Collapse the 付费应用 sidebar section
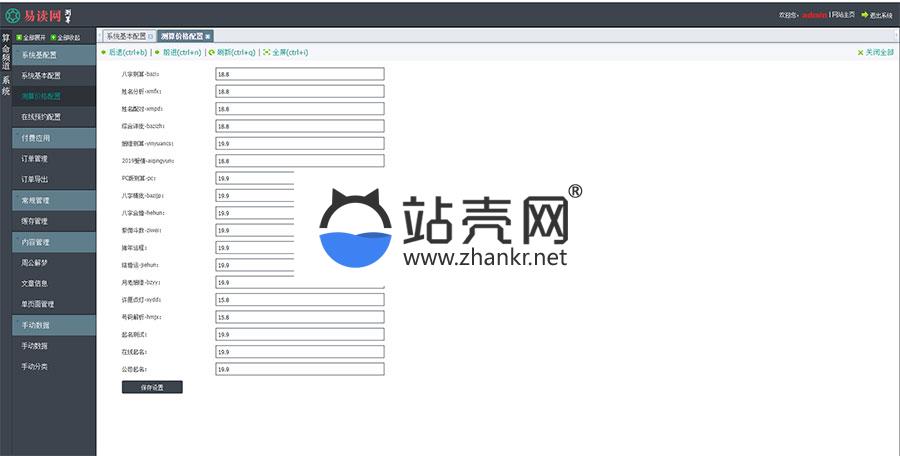This screenshot has width=900, height=456. pyautogui.click(x=54, y=138)
